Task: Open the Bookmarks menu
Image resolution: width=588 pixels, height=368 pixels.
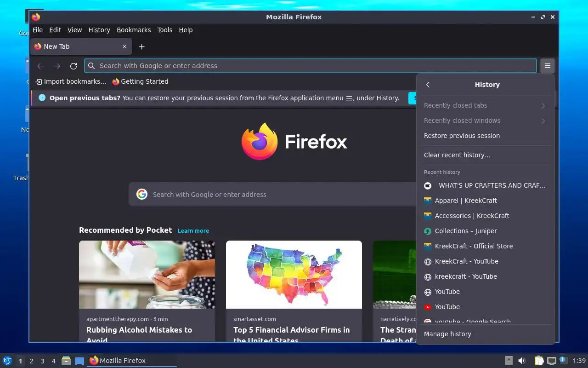Action: tap(134, 30)
